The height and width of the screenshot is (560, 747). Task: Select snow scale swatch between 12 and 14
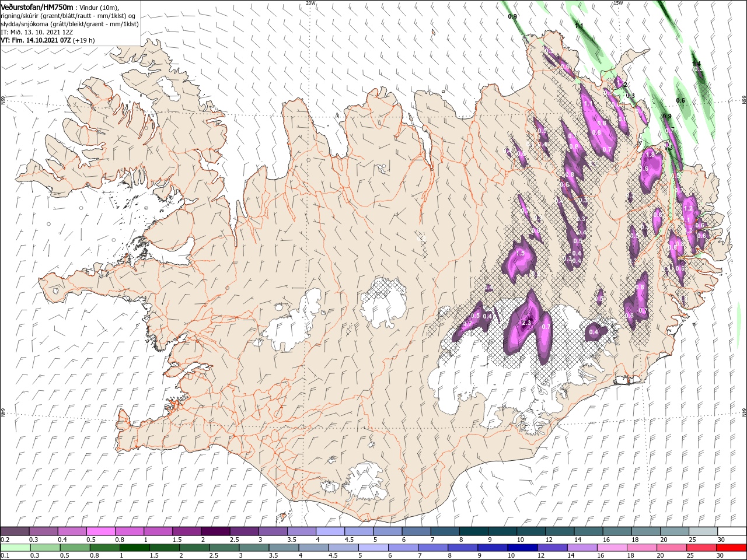(560, 531)
